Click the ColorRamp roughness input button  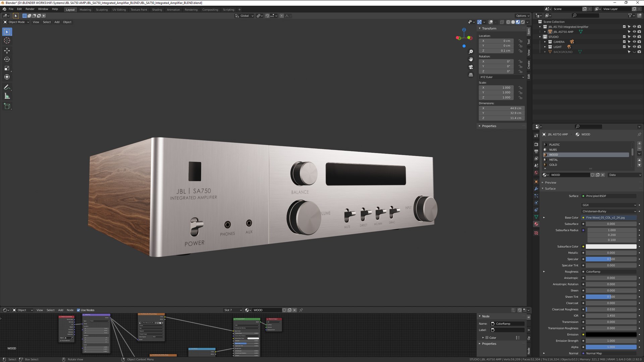click(609, 272)
